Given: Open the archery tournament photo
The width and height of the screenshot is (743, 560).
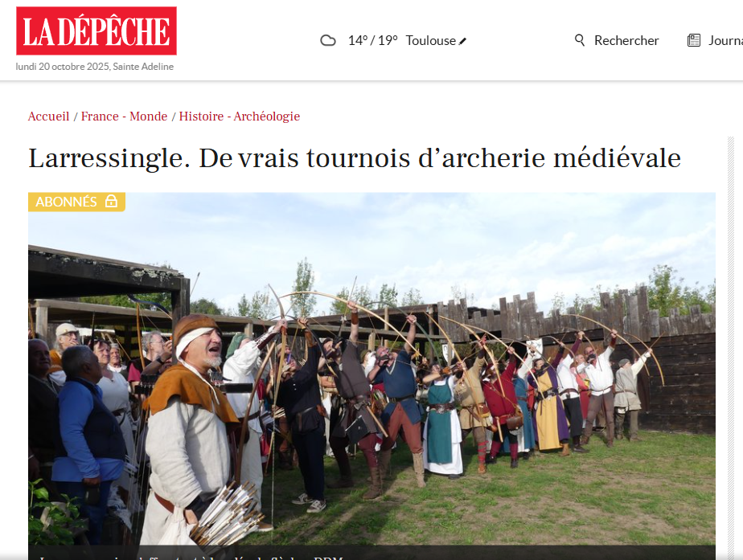Looking at the screenshot, I should tap(371, 370).
